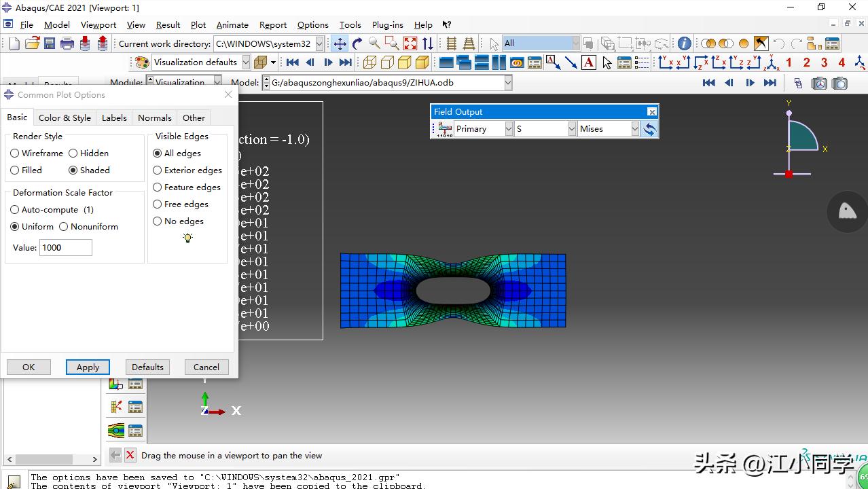The image size is (868, 489).
Task: Click the Create Text annotation icon
Action: [x=589, y=62]
